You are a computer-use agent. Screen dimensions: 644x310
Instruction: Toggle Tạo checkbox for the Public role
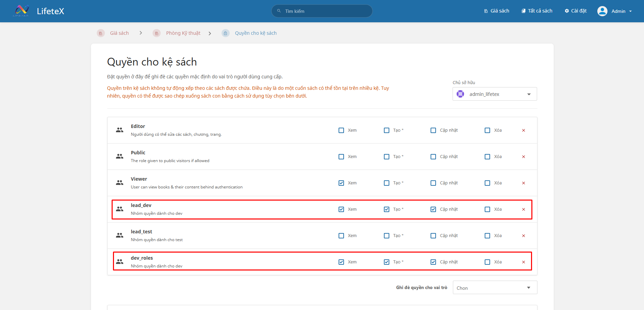(x=387, y=157)
